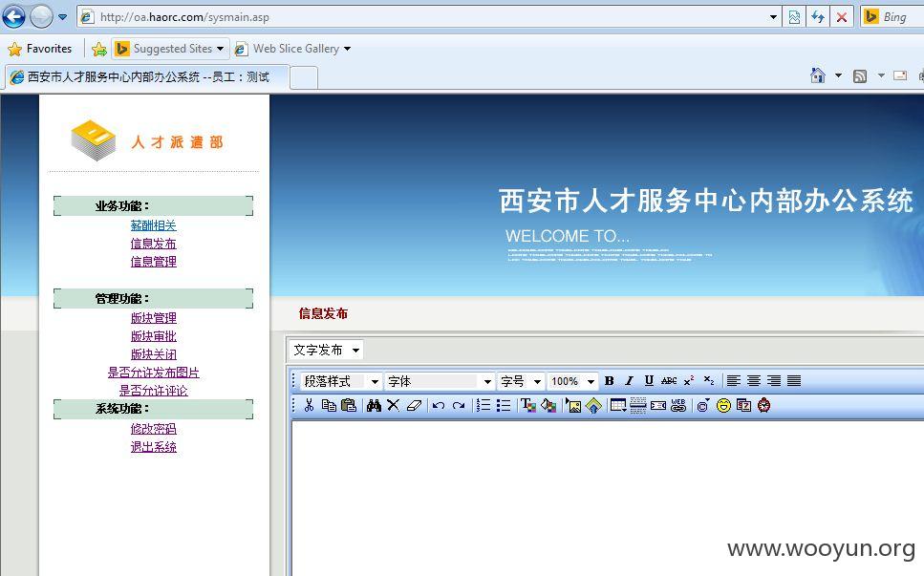Open 字体 font dropdown
The width and height of the screenshot is (924, 576).
(439, 381)
